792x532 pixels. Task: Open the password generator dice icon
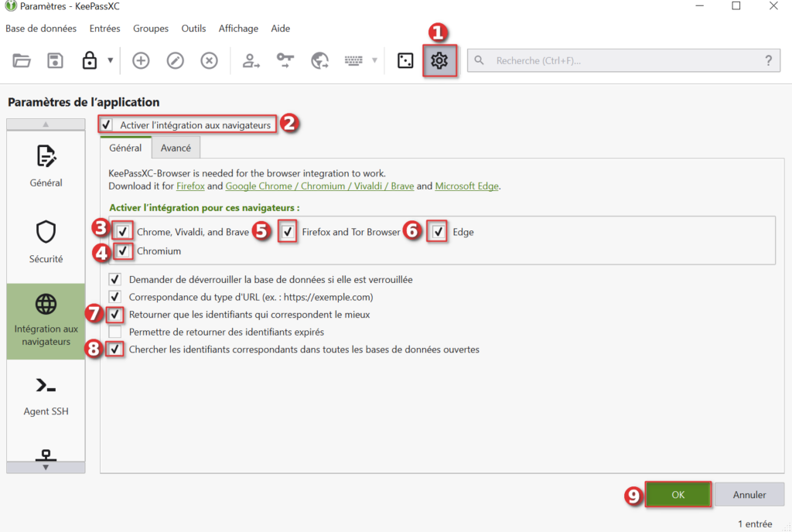(x=405, y=60)
